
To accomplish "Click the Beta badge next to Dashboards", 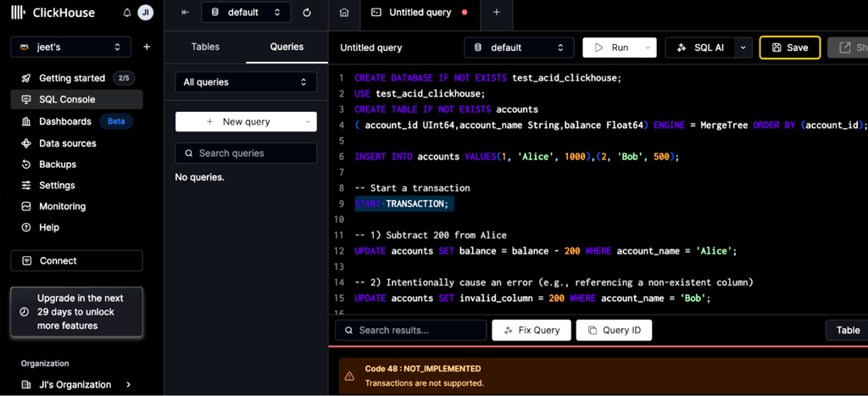I will click(115, 121).
